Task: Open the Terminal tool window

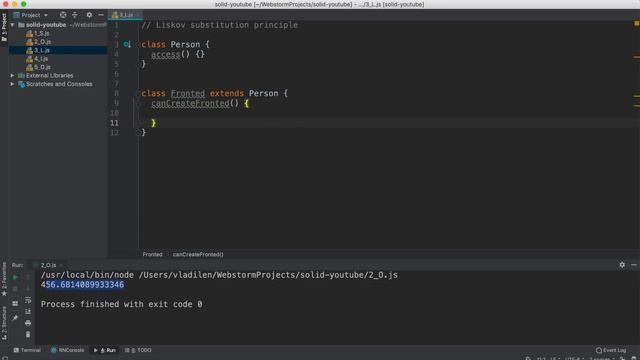Action: (27, 350)
